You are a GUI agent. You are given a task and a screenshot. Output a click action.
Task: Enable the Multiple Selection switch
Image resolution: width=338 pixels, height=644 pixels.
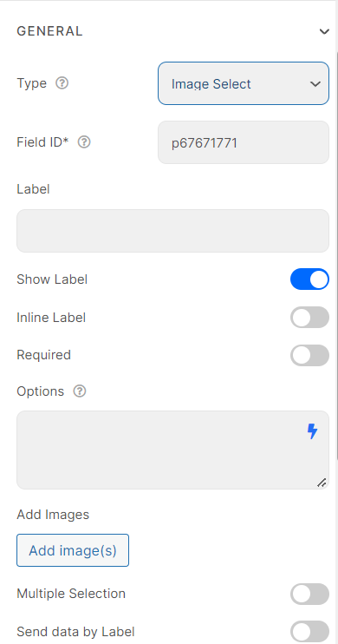tap(309, 594)
